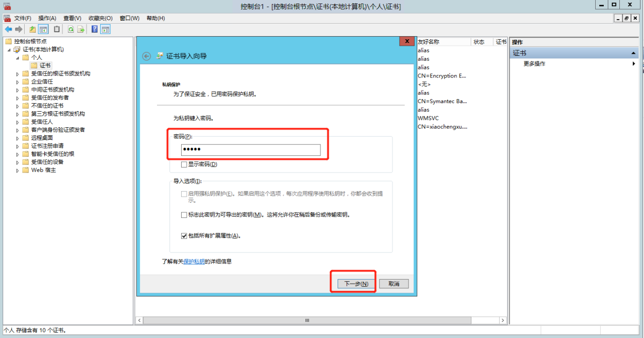
Task: Open the 窗口(W) menu
Action: (129, 18)
